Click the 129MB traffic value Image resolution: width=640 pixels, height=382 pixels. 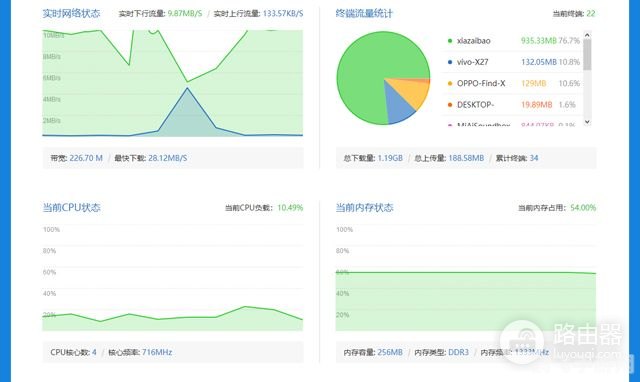pos(533,83)
